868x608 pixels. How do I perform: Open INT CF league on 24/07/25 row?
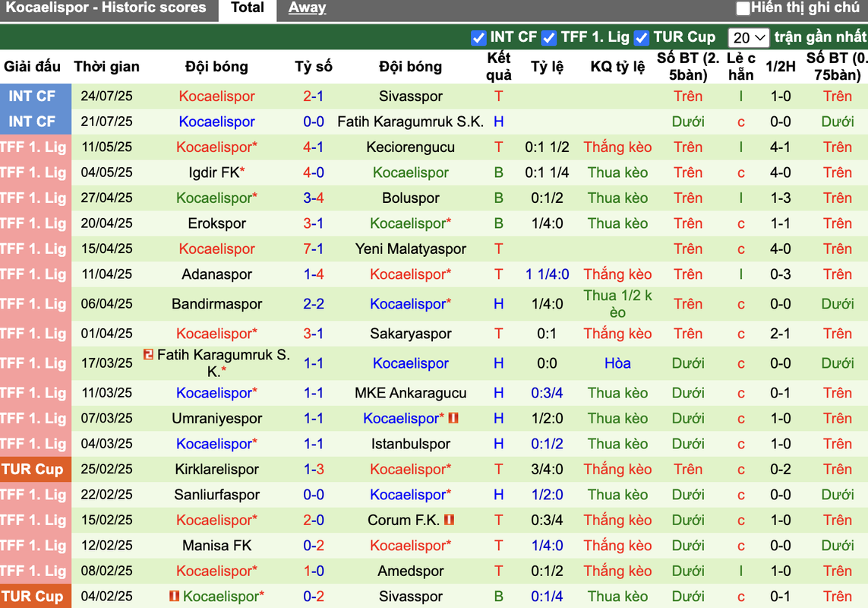click(x=32, y=96)
